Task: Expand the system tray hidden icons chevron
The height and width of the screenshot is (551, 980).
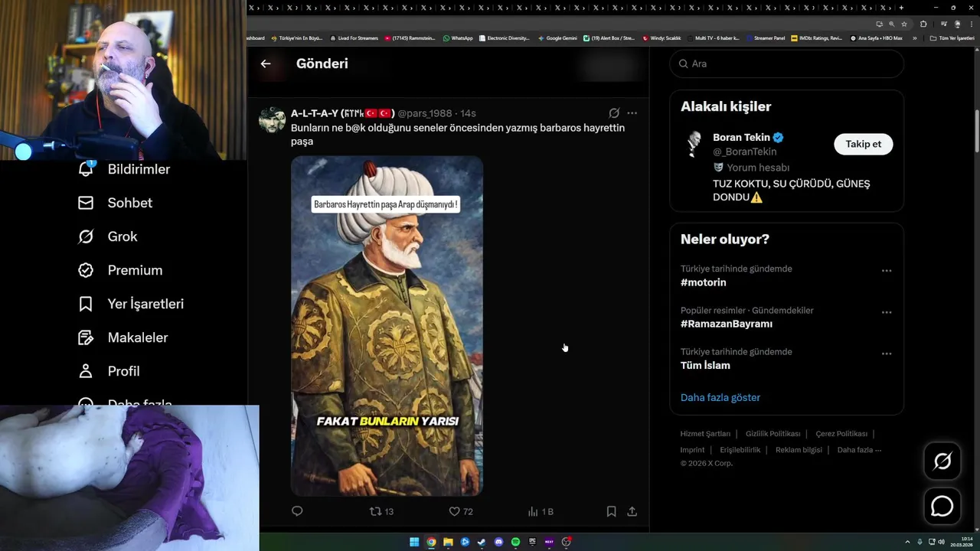Action: [907, 542]
